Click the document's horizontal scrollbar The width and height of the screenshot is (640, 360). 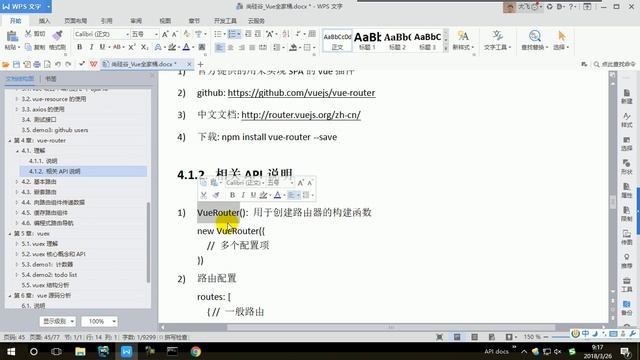click(x=391, y=327)
